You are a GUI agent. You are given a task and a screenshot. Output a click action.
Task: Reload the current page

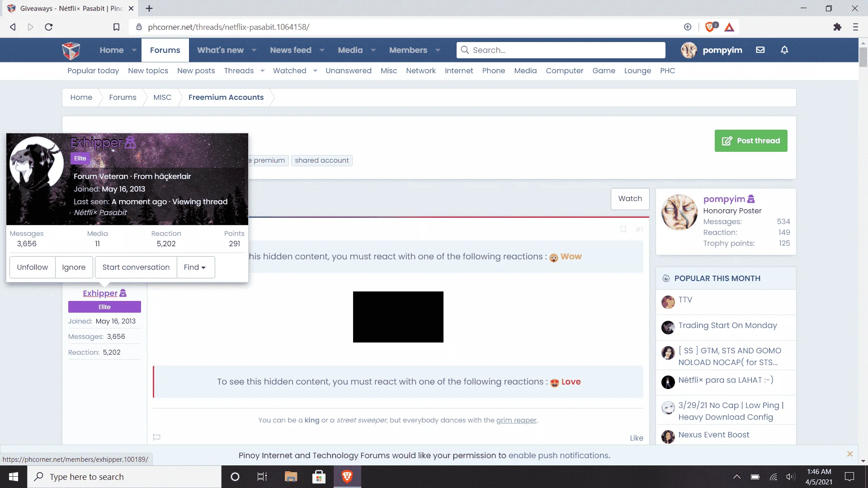click(49, 27)
